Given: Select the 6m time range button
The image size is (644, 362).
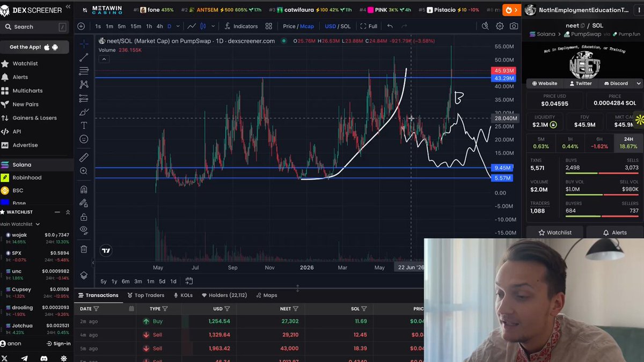Looking at the screenshot, I should 126,282.
